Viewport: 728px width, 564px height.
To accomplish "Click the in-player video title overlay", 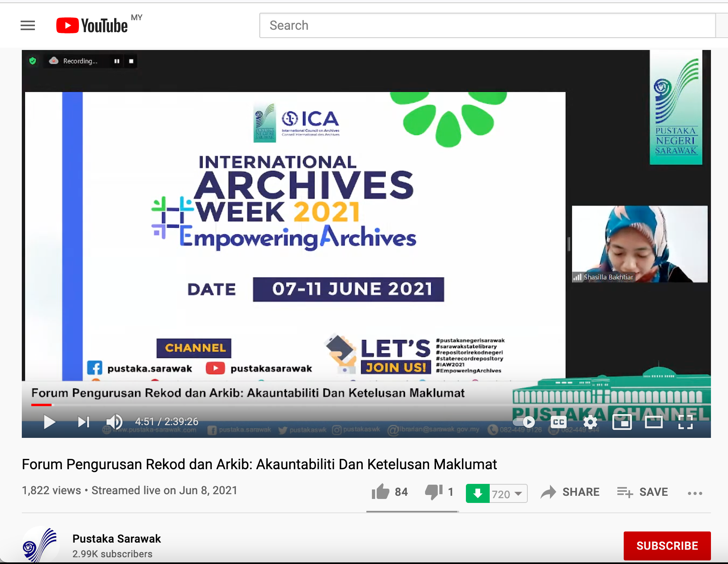I will coord(248,393).
